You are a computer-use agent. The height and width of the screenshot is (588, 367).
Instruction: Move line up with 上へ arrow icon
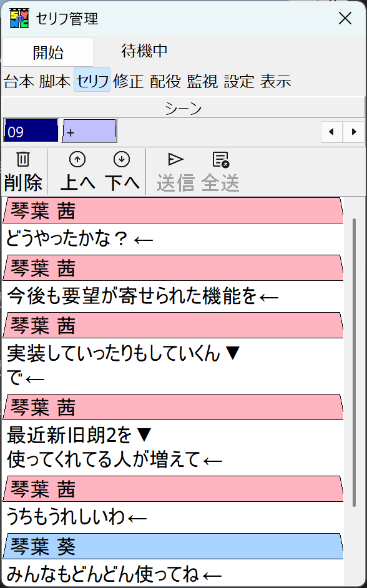pos(77,159)
